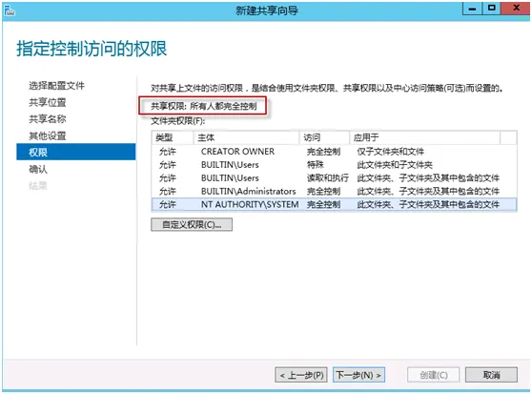Image resolution: width=532 pixels, height=394 pixels.
Task: Close the New Share Wizard window
Action: (516, 9)
